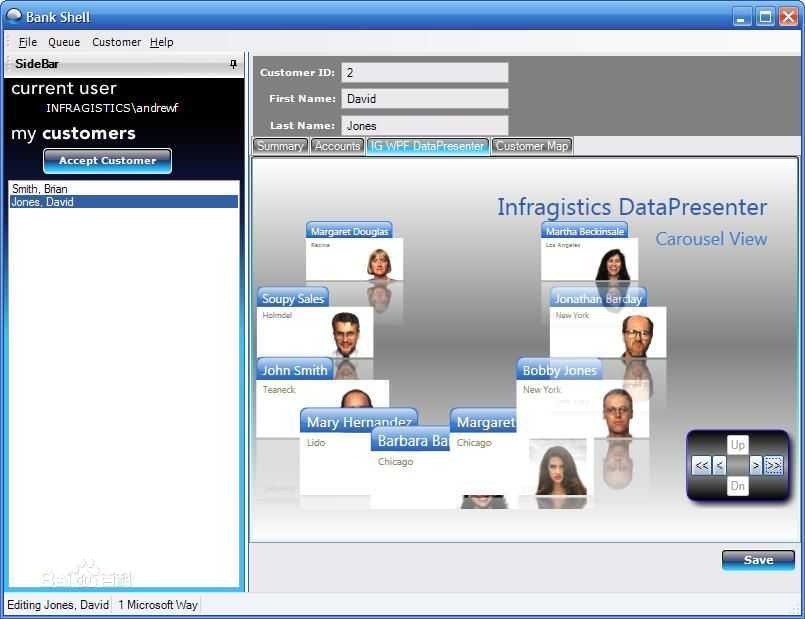Image resolution: width=805 pixels, height=619 pixels.
Task: Click the INFRAGISTICS\andrewf user name
Action: click(112, 108)
